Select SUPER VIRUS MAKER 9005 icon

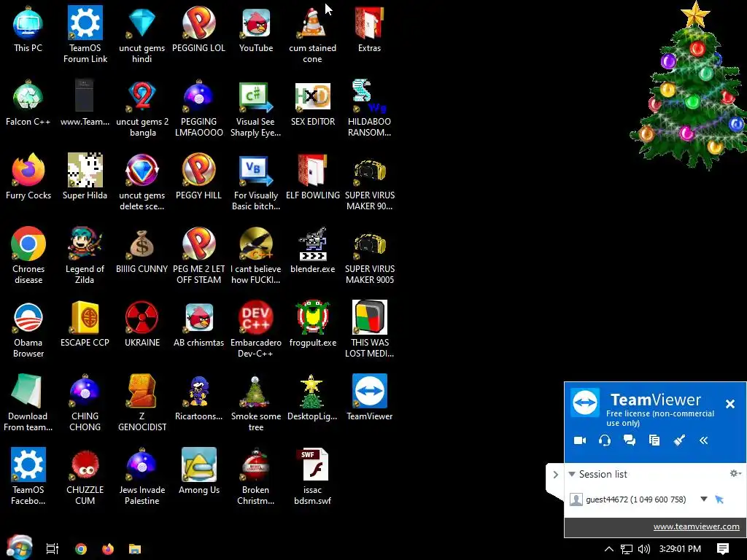(369, 255)
